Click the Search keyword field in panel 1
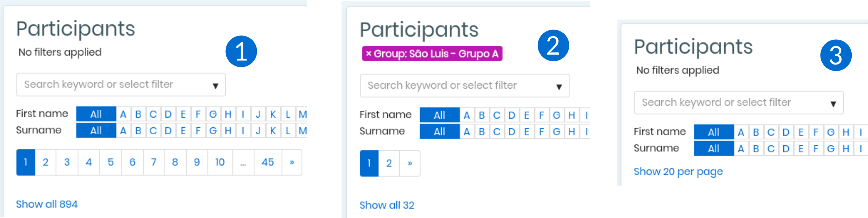Image resolution: width=868 pixels, height=218 pixels. click(121, 84)
